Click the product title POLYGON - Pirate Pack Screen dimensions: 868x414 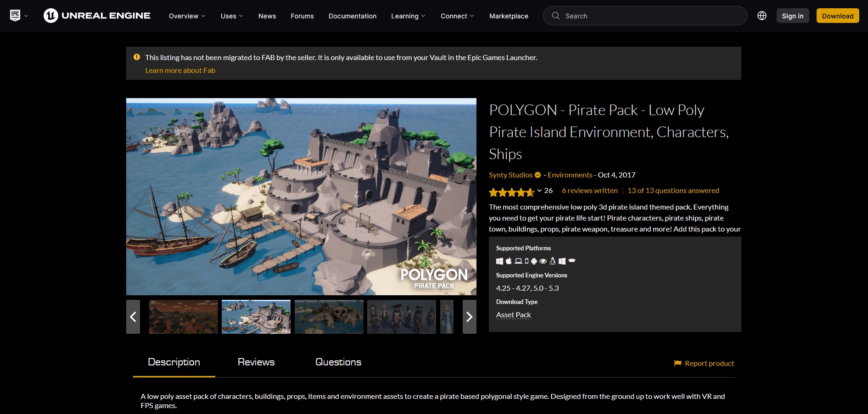pyautogui.click(x=609, y=132)
